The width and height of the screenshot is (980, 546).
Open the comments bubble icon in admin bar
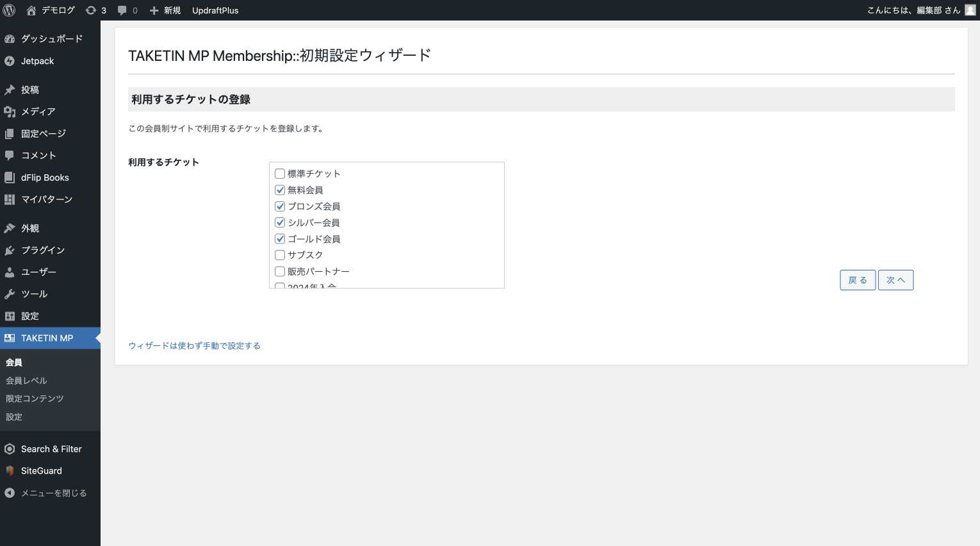(x=122, y=10)
